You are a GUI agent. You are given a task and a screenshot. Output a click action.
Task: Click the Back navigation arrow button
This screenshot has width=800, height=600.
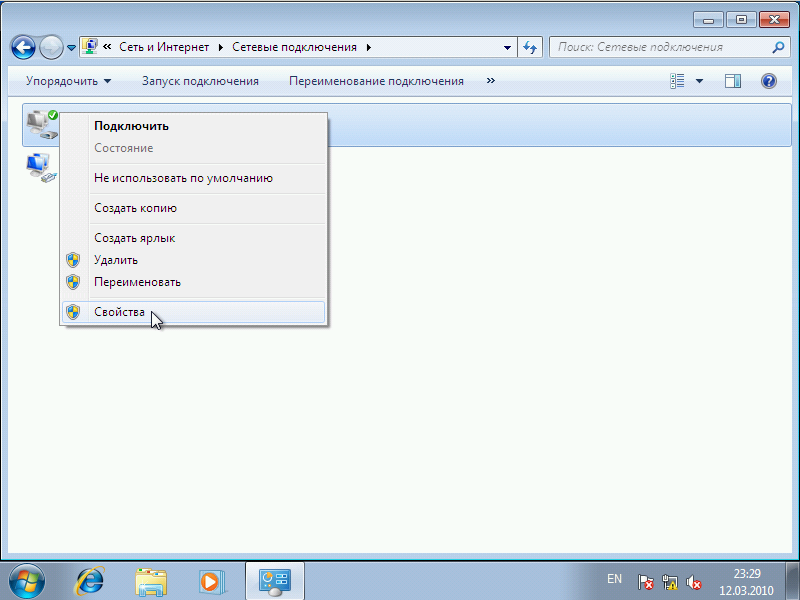pos(24,47)
